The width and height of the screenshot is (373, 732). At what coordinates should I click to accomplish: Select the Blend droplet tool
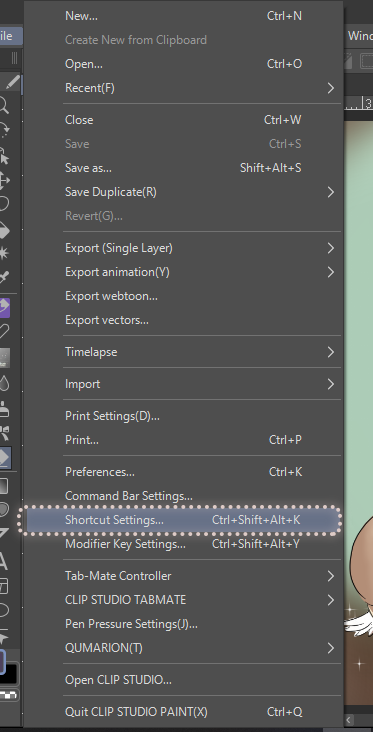pos(4,383)
